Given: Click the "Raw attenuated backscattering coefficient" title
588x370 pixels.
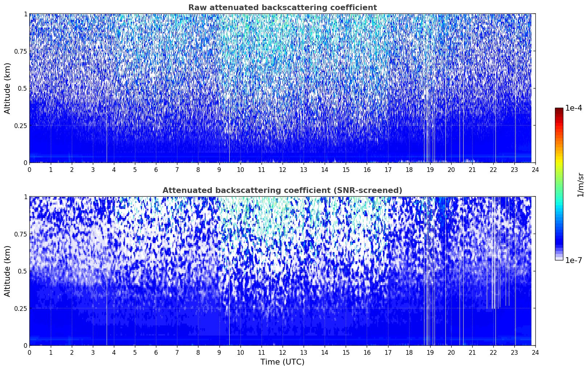Looking at the screenshot, I should coord(282,8).
